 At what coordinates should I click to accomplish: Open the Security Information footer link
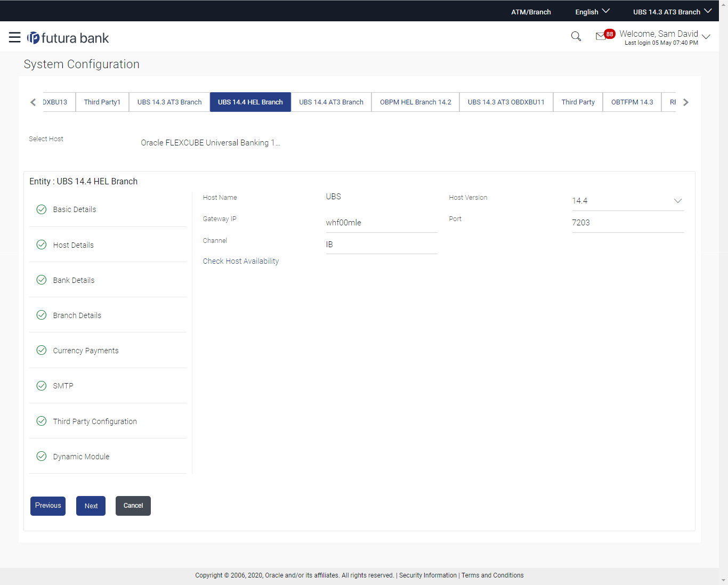point(428,575)
